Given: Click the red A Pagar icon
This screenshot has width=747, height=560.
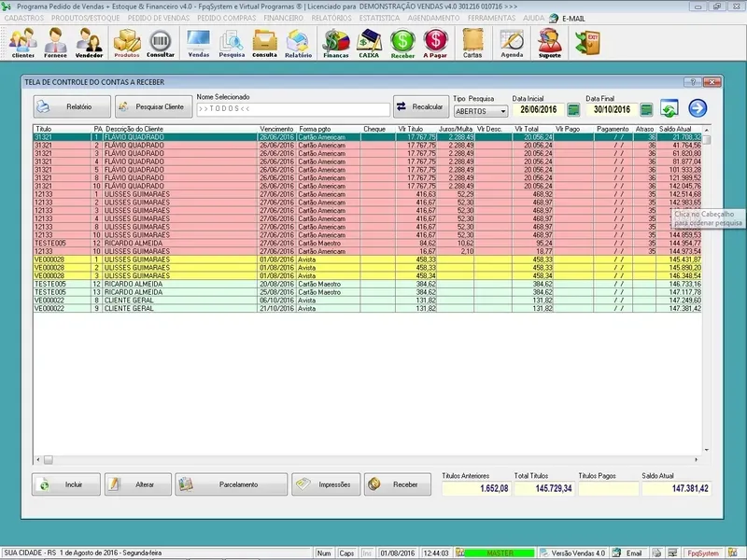Looking at the screenshot, I should [435, 42].
